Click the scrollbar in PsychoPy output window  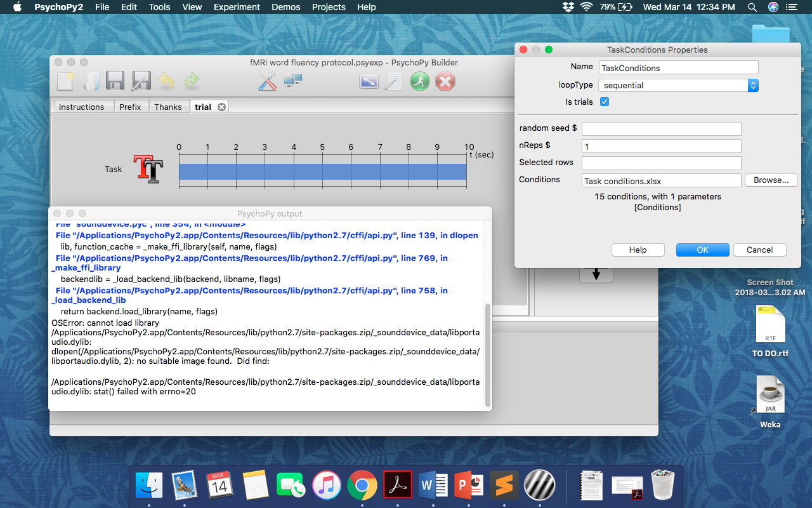click(487, 354)
